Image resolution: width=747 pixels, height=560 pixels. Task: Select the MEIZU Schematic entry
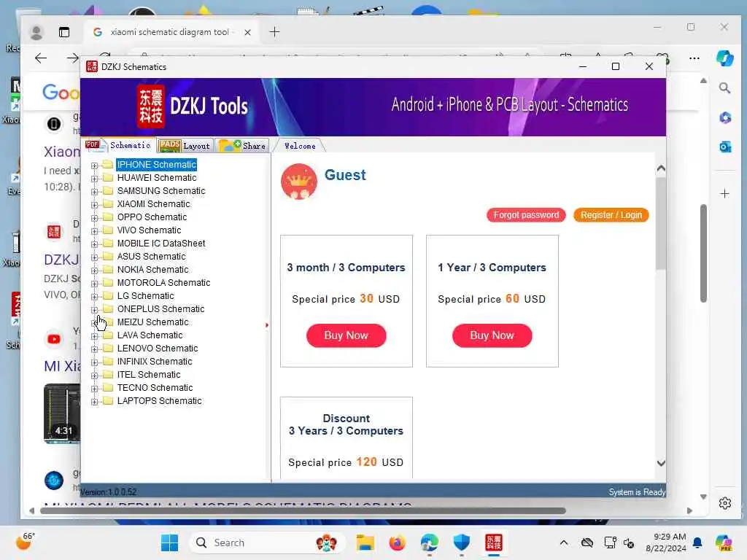(153, 322)
